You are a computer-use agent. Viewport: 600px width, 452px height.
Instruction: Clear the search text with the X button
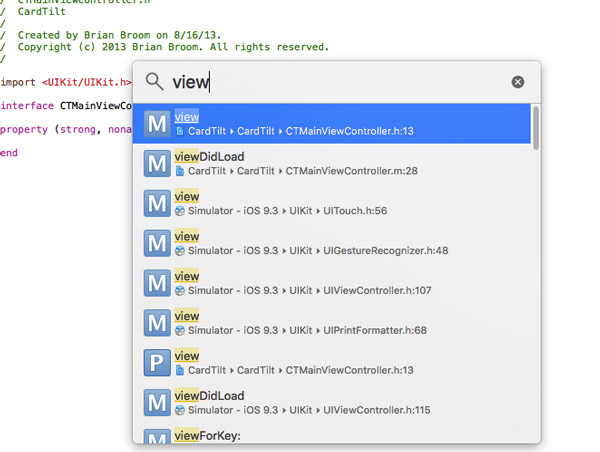click(518, 82)
